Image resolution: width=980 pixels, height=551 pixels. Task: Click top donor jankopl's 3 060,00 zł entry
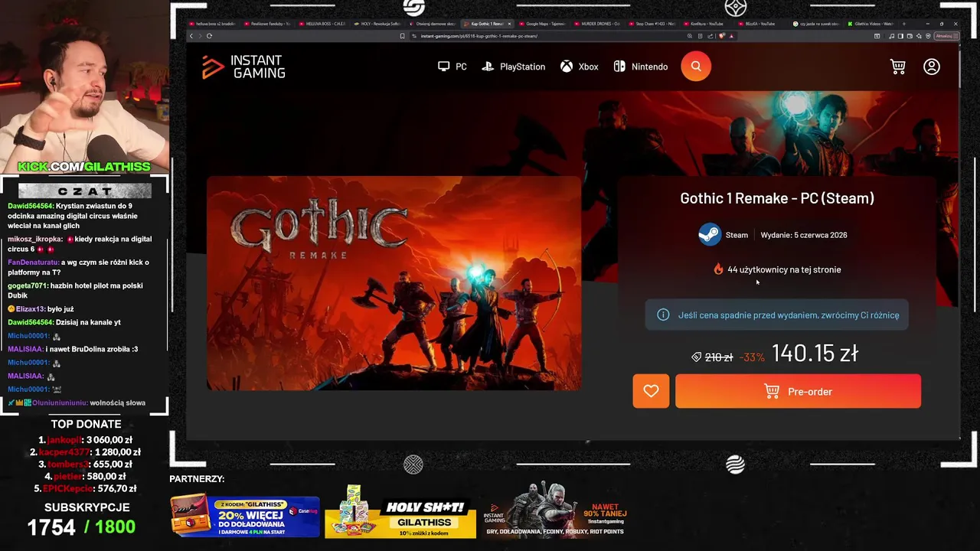tap(86, 440)
